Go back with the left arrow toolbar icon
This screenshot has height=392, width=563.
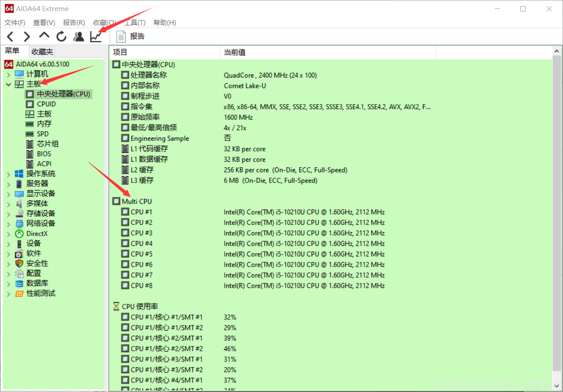[x=10, y=37]
